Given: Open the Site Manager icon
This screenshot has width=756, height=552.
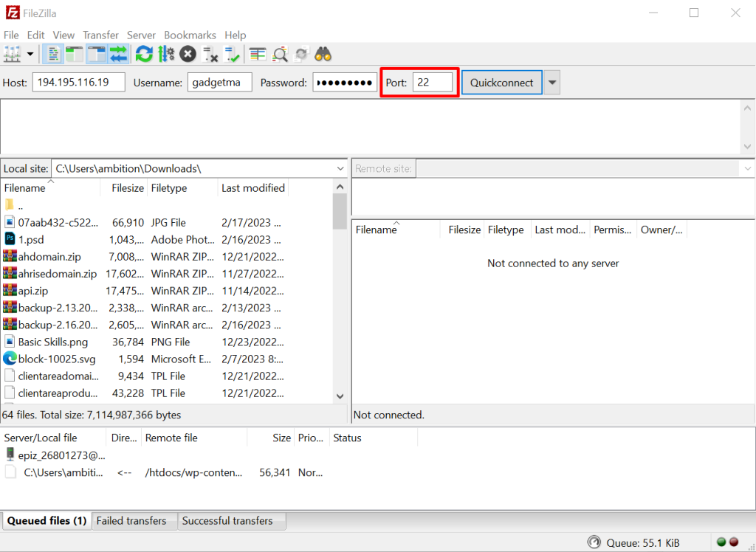Looking at the screenshot, I should coord(12,54).
